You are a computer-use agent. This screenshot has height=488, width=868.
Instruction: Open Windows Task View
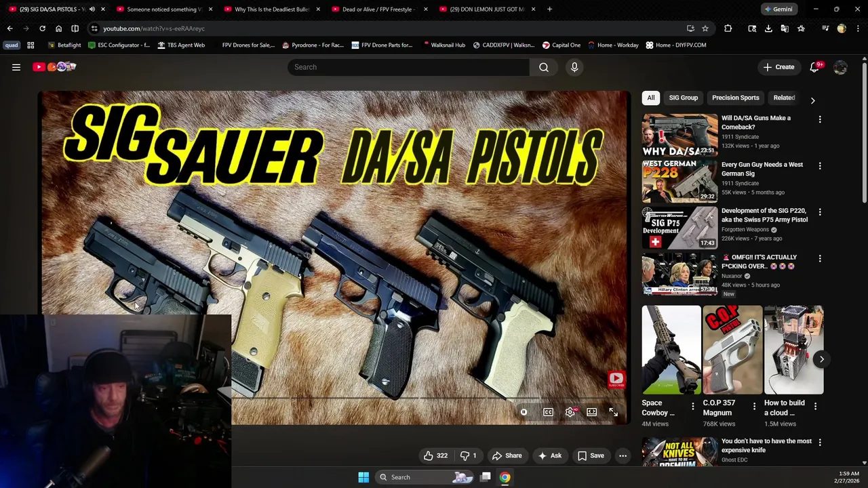pos(486,477)
